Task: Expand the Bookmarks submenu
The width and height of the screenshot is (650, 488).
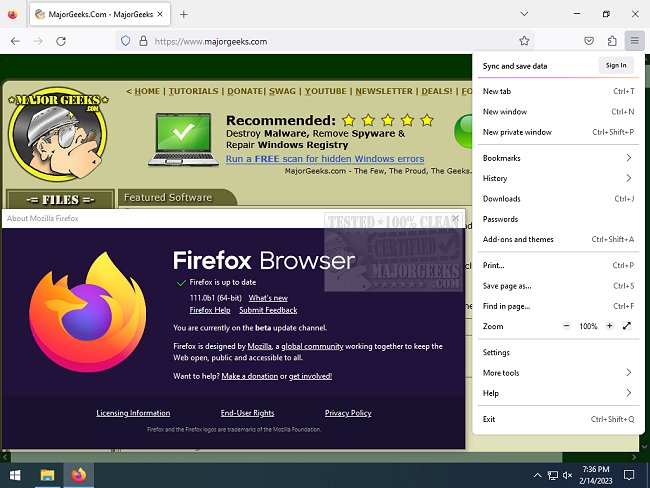Action: click(558, 158)
